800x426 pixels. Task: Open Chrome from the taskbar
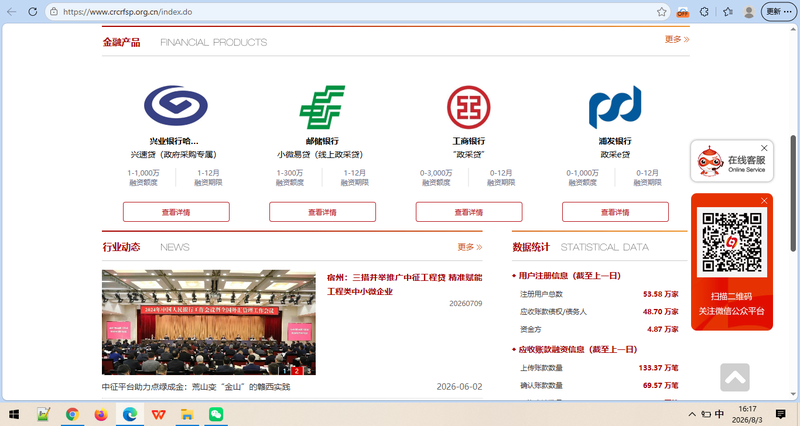(x=72, y=414)
